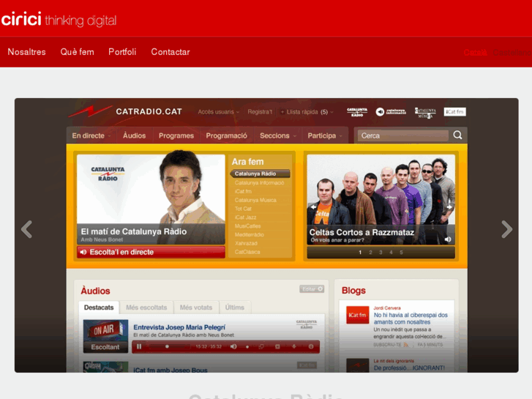
Task: Expand the Accés usuaris dropdown
Action: click(x=219, y=112)
